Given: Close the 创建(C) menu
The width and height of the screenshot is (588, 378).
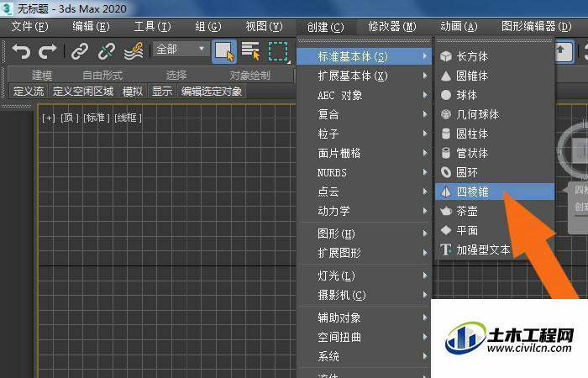Looking at the screenshot, I should [x=325, y=27].
